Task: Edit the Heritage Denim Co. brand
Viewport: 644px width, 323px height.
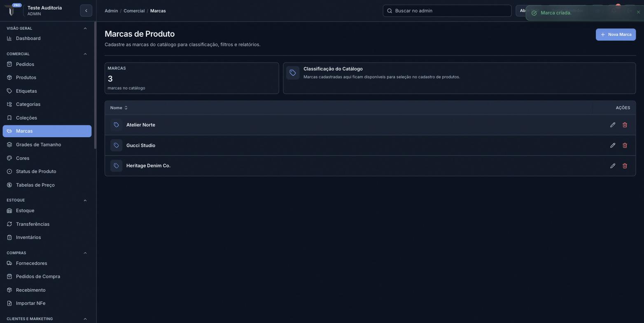Action: (613, 166)
